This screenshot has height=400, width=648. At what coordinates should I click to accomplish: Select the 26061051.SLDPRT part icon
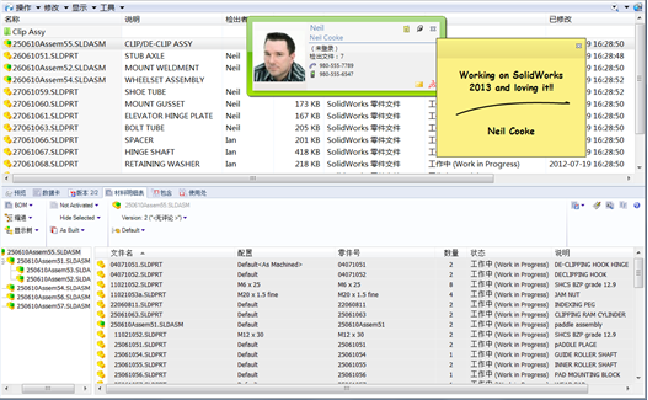(7, 56)
